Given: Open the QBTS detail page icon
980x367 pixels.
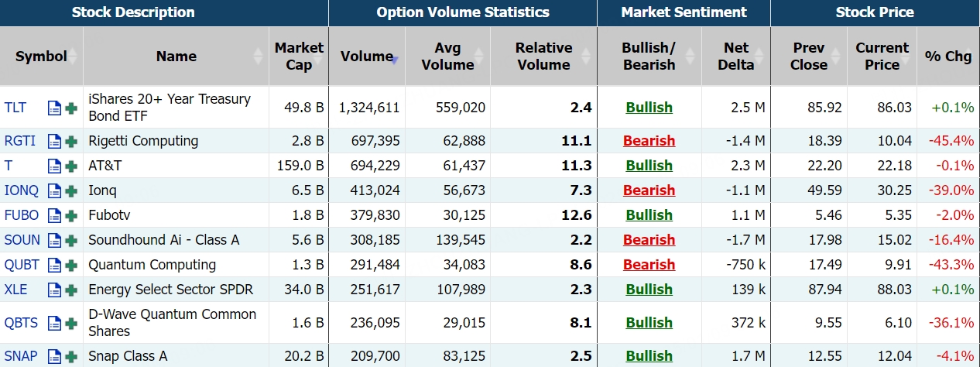Looking at the screenshot, I should 54,323.
